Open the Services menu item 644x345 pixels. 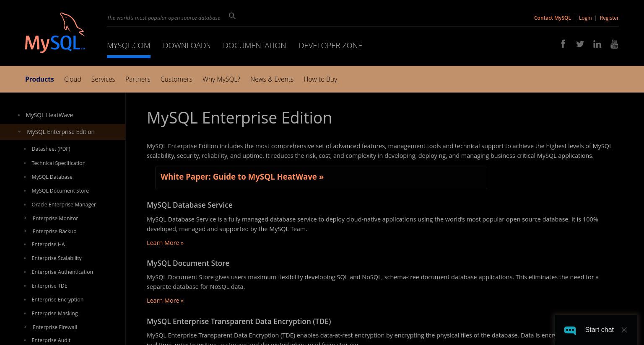[103, 79]
